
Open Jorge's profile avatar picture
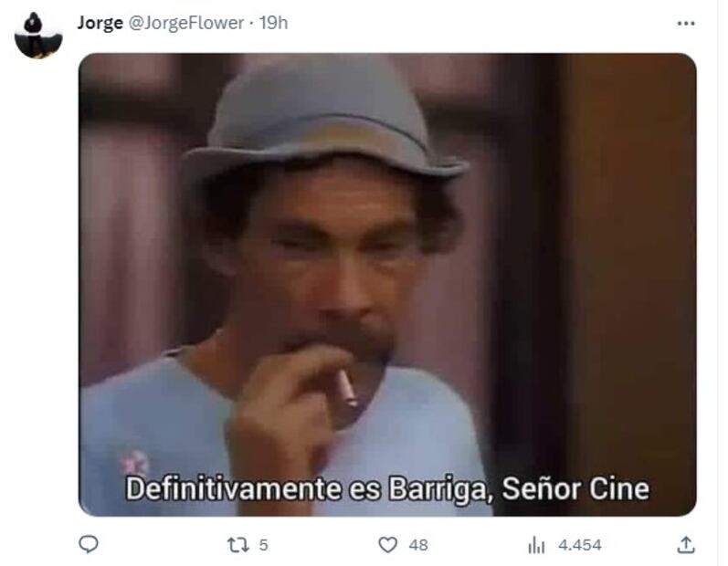pos(38,36)
